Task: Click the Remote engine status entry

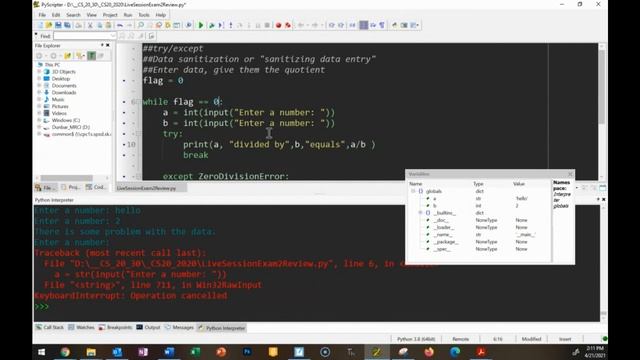Action: tap(460, 339)
